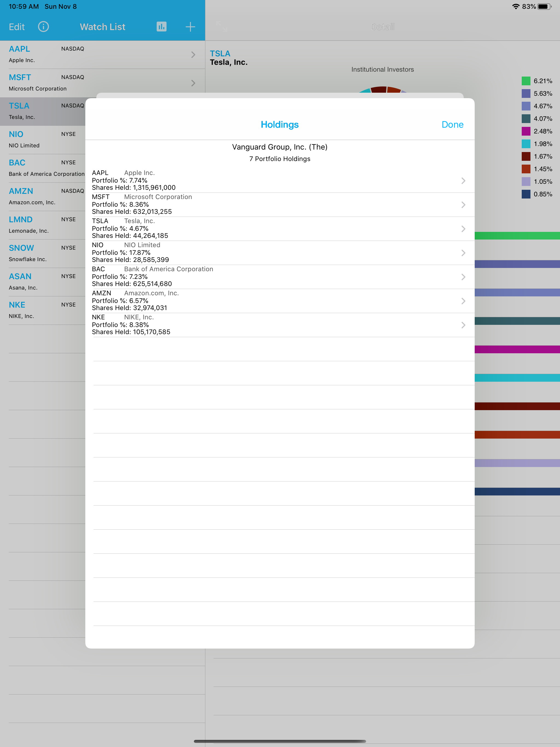Tap Edit in the Watch List header

point(17,27)
